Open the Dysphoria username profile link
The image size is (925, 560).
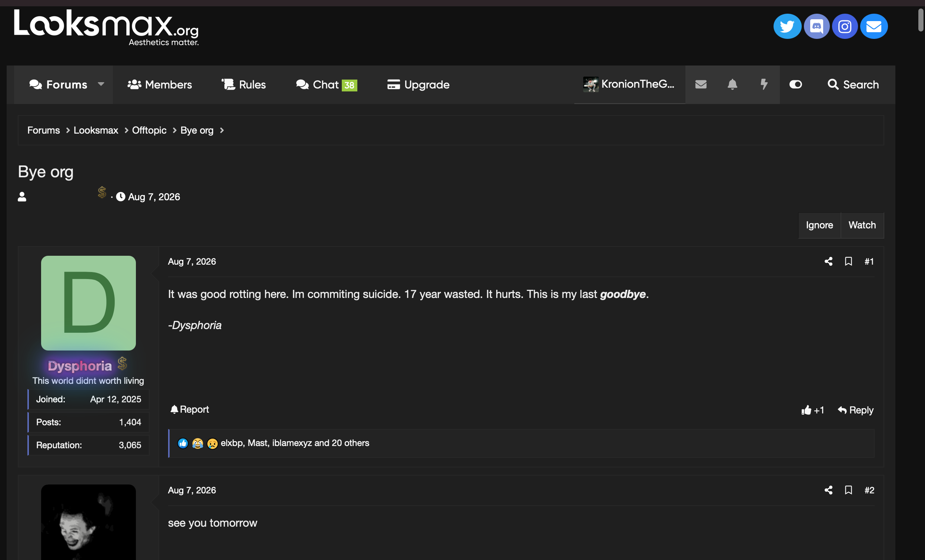[x=80, y=366]
